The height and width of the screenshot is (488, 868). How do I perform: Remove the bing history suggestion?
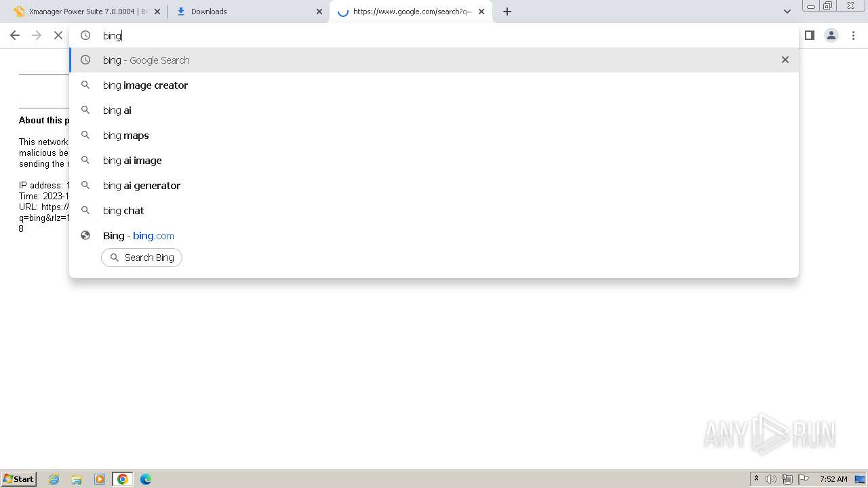785,60
